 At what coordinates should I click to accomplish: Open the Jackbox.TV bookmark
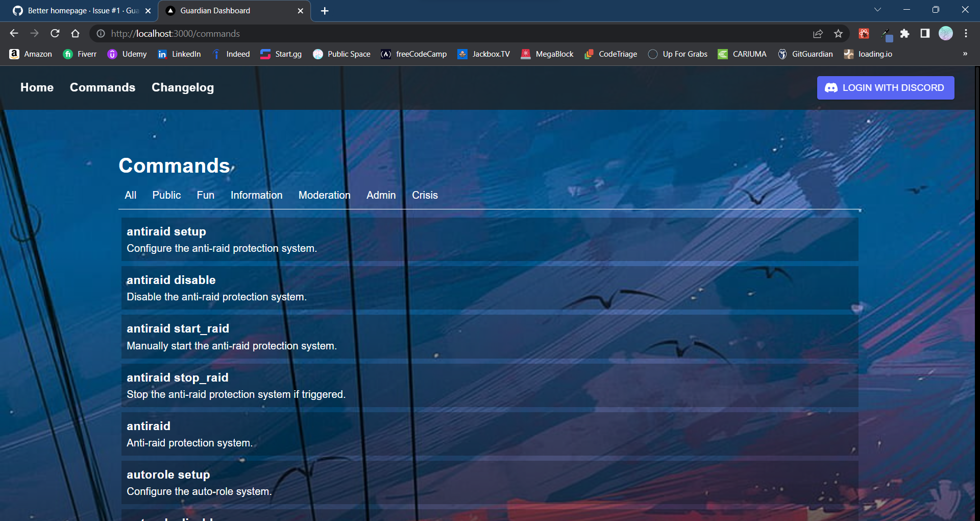pos(483,54)
